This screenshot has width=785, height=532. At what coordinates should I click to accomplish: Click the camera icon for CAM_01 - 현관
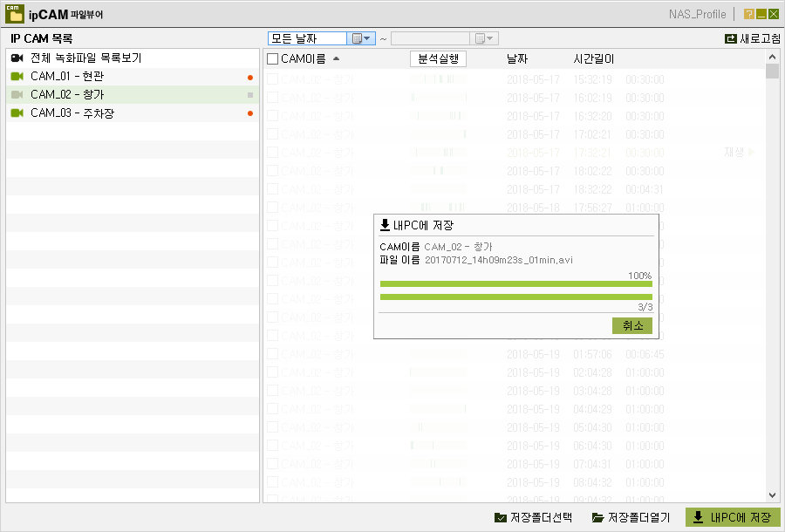point(17,76)
